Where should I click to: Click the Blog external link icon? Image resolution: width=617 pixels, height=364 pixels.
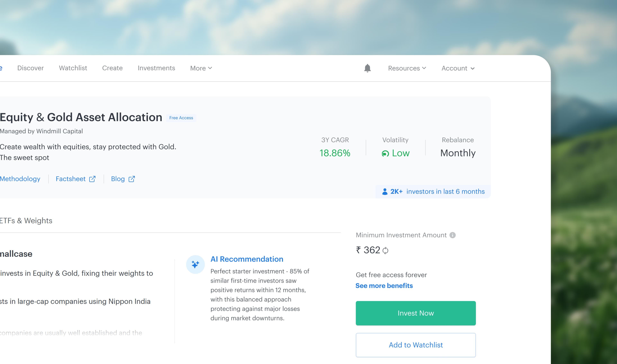coord(132,179)
